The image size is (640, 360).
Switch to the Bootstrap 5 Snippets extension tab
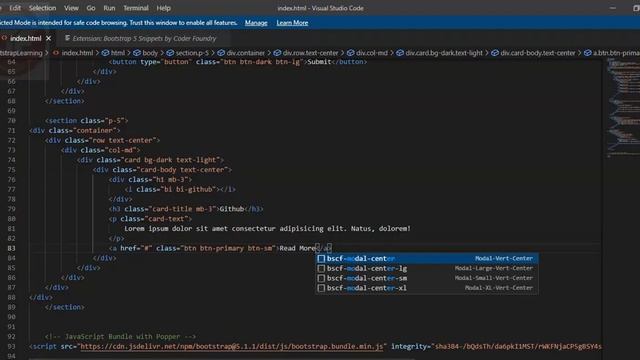tap(144, 38)
